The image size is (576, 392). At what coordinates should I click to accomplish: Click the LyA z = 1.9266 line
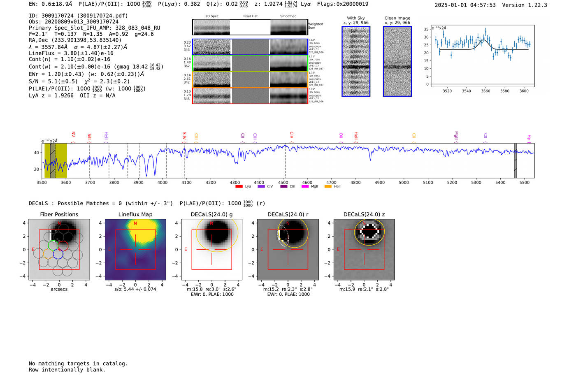click(x=51, y=95)
